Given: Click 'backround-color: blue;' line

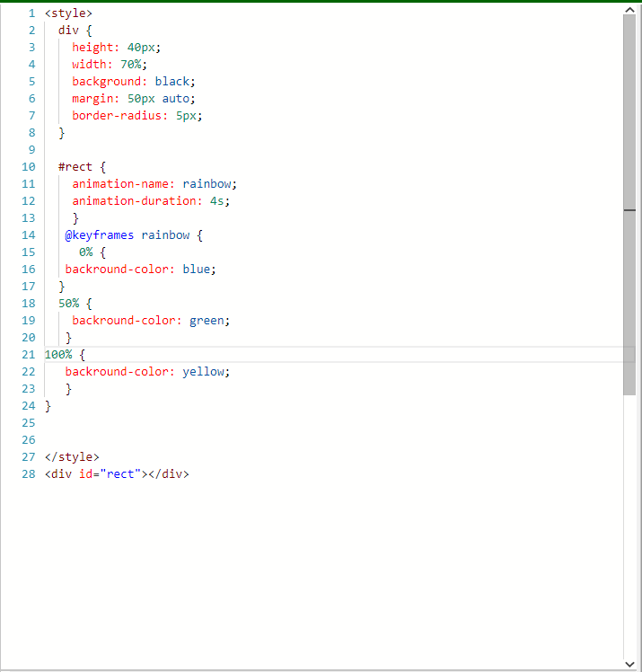Looking at the screenshot, I should click(140, 270).
